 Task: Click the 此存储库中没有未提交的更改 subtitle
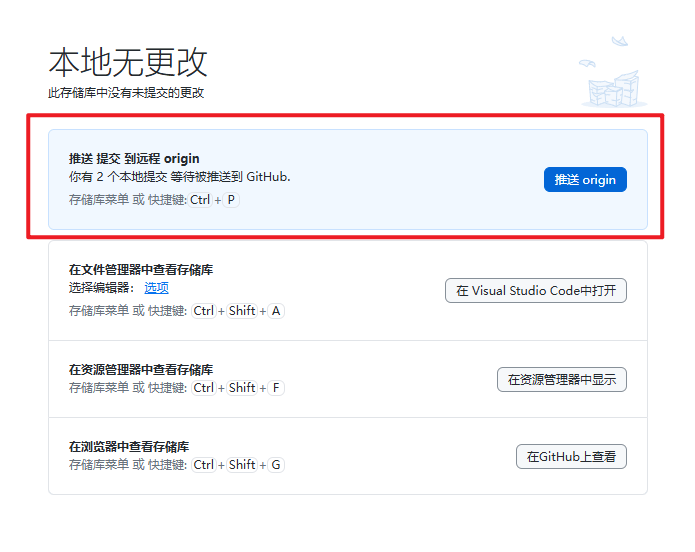[x=126, y=93]
